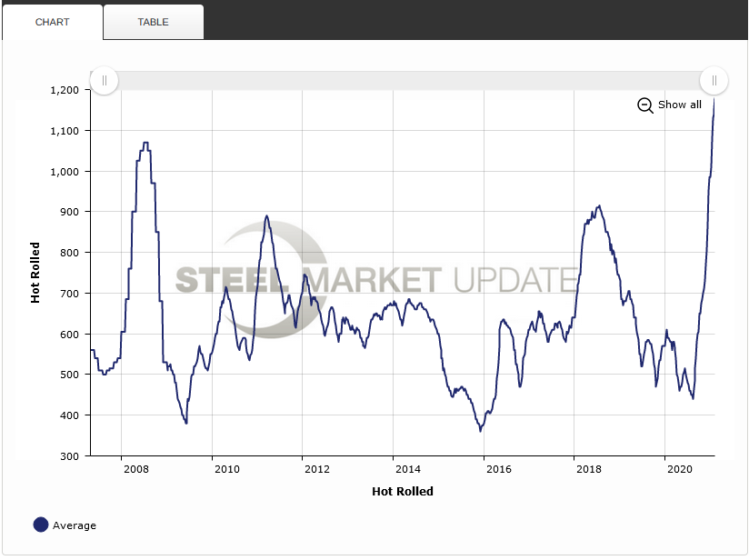The image size is (749, 560).
Task: Click the Show all text label
Action: (679, 105)
